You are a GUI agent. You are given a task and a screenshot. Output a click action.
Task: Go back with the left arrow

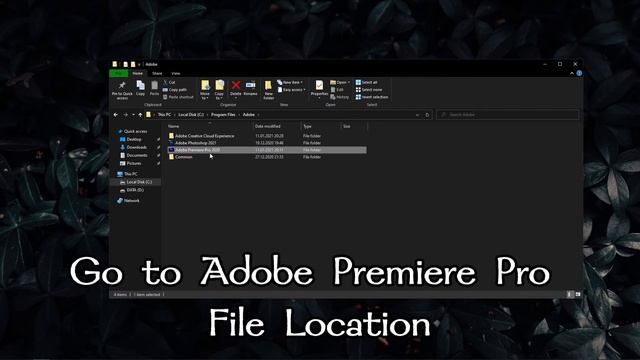[x=116, y=115]
